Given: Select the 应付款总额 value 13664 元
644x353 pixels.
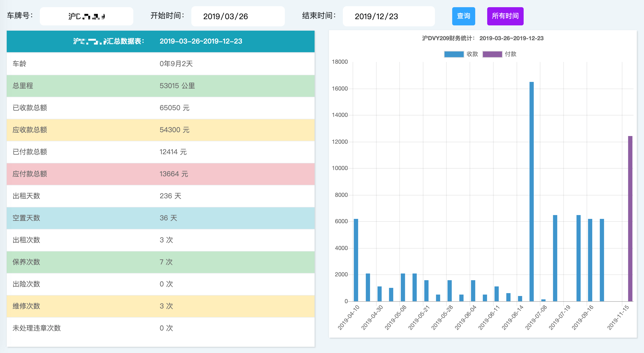Looking at the screenshot, I should [x=174, y=174].
